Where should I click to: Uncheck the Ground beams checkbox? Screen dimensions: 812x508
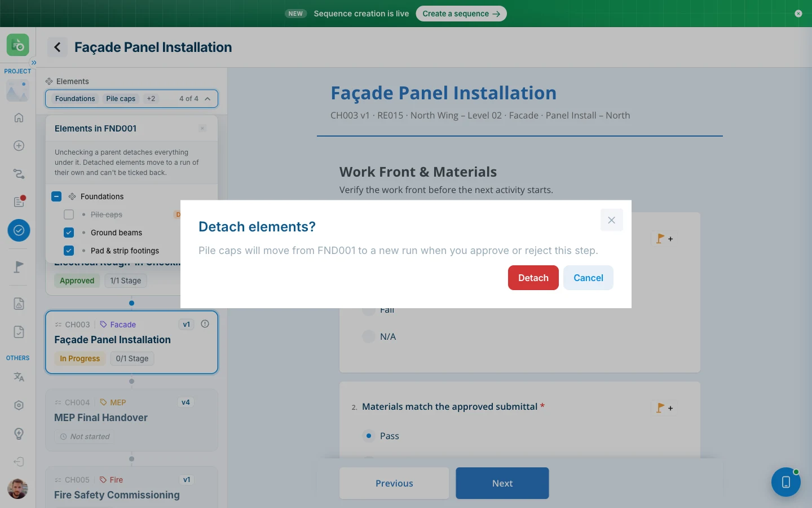[x=69, y=233]
